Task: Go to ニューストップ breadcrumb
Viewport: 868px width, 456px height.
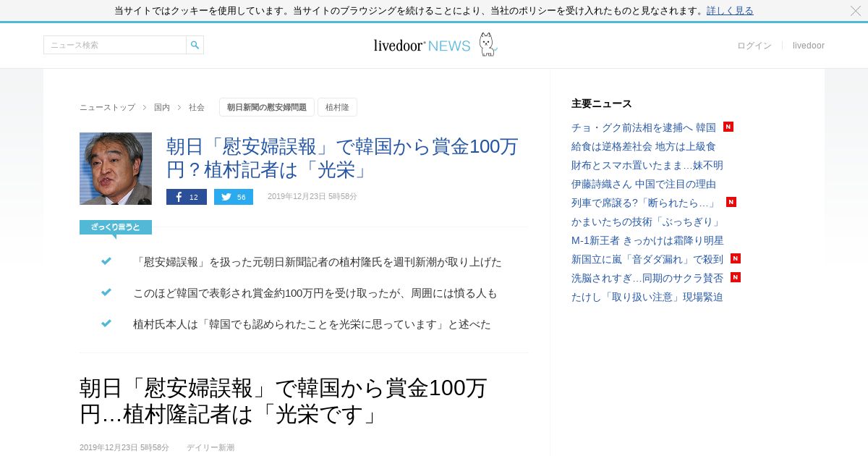Action: click(x=107, y=107)
